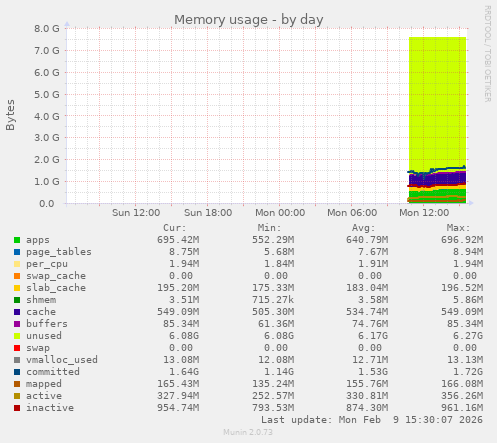497x443 pixels.
Task: Click the 'Cur:' column header
Action: [175, 228]
